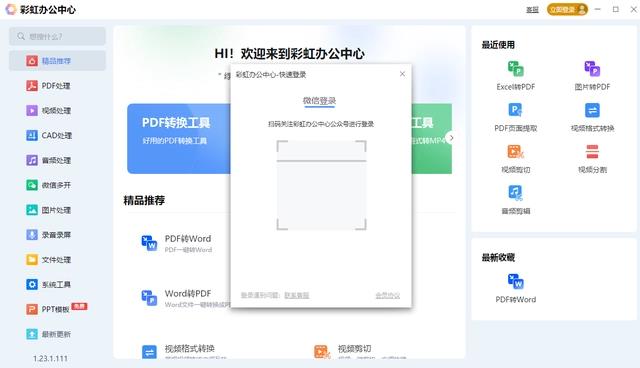Click the PDF处理 red icon
Image resolution: width=640 pixels, height=368 pixels.
point(32,86)
